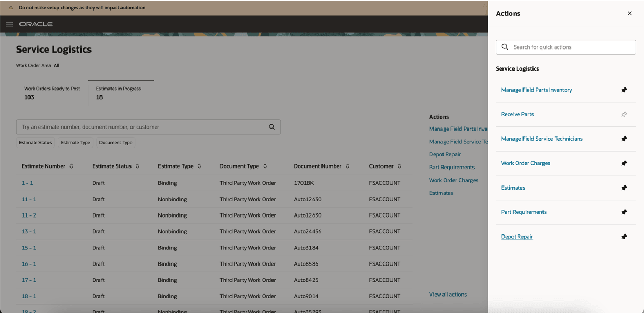This screenshot has width=644, height=314.
Task: Click the search icon in quick actions panel
Action: [x=505, y=47]
